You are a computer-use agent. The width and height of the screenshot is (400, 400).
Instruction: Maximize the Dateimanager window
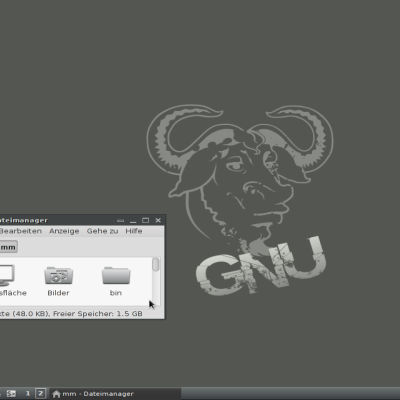[145, 220]
